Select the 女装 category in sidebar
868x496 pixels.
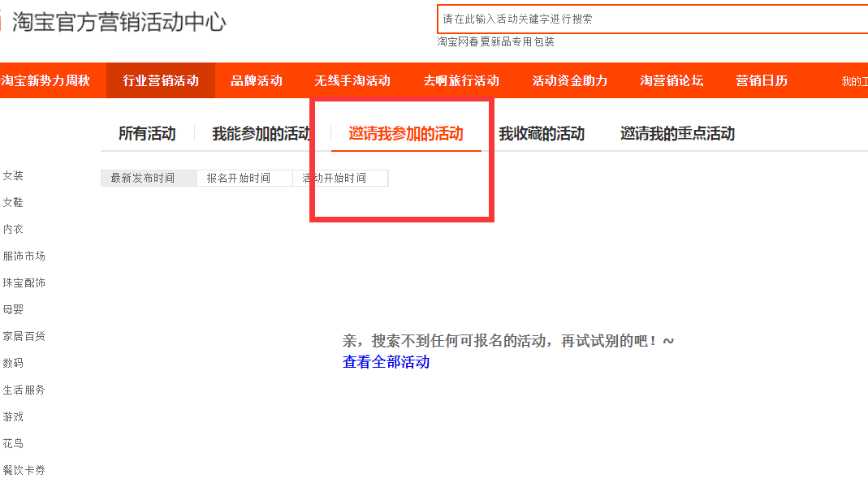pyautogui.click(x=13, y=175)
